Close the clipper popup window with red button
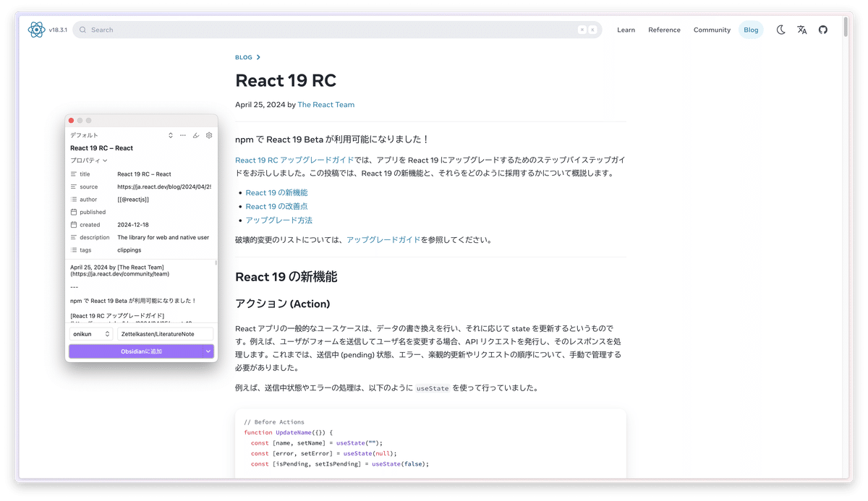 point(71,121)
